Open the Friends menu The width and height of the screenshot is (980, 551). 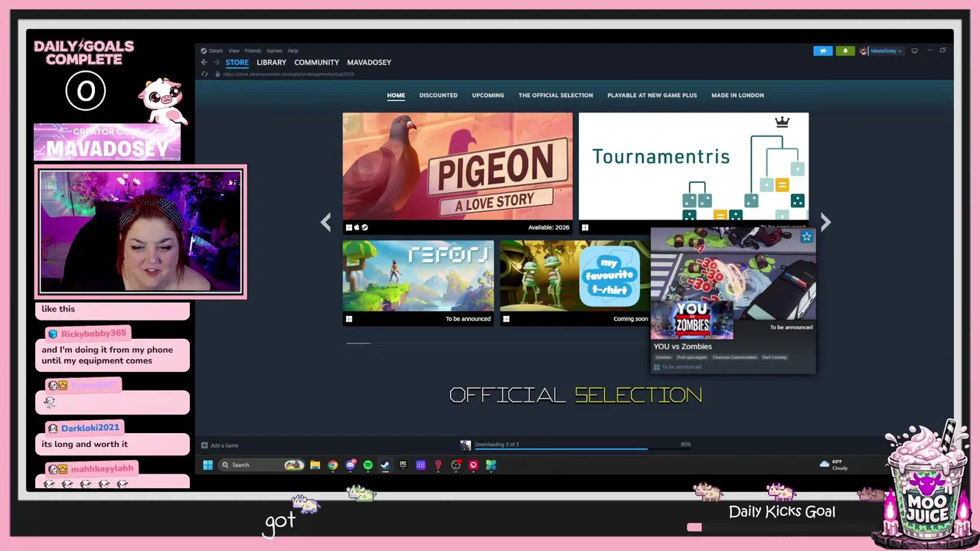click(x=253, y=51)
